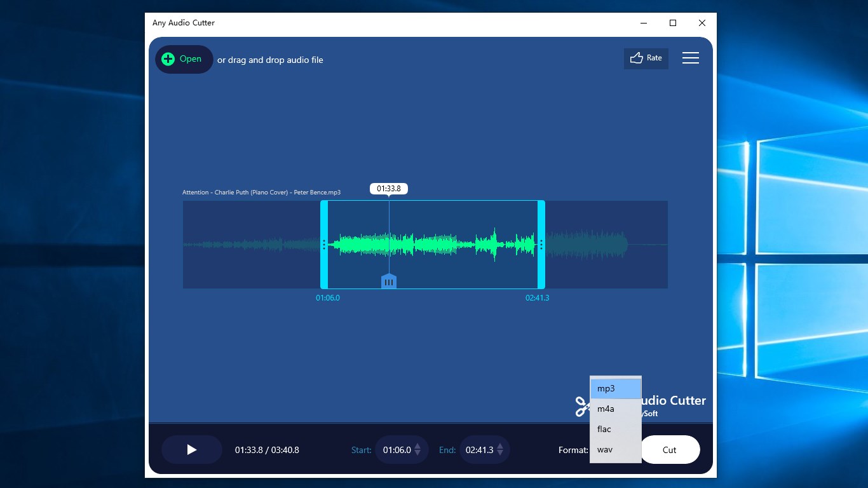
Task: Click the right selection handle grip
Action: [540, 245]
